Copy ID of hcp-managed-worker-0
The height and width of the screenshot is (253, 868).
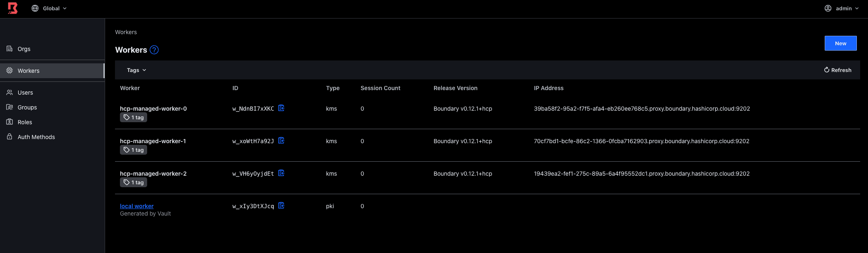click(x=281, y=108)
